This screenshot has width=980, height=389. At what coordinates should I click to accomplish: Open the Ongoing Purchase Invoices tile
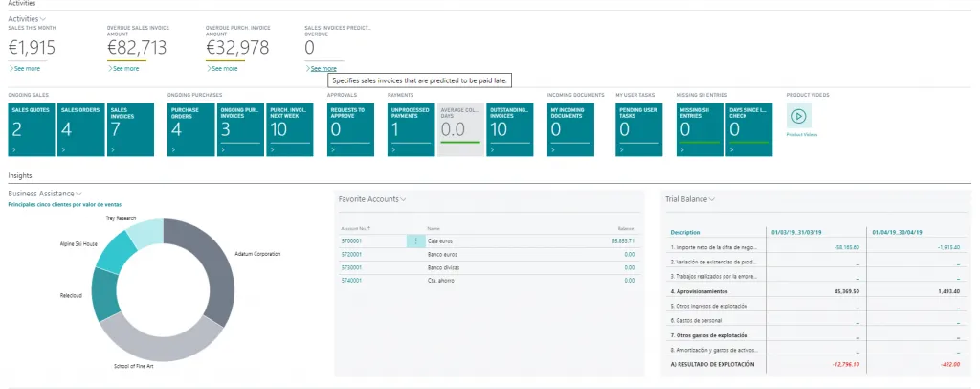pyautogui.click(x=240, y=129)
